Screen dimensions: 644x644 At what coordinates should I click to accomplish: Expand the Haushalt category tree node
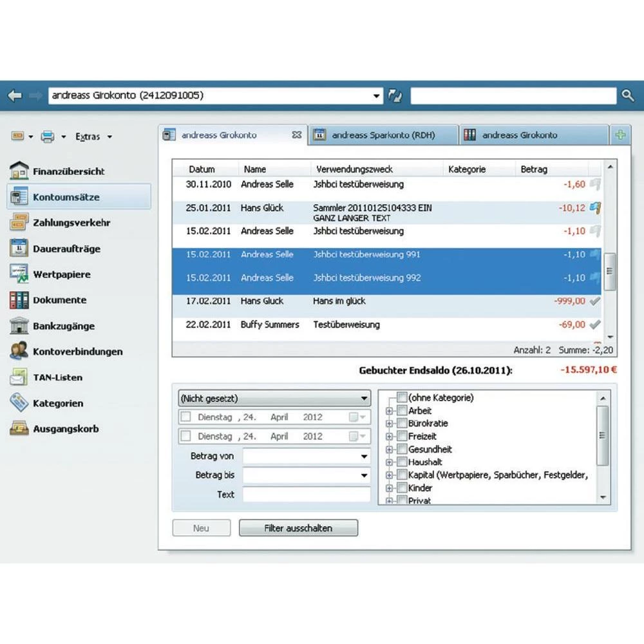(389, 462)
